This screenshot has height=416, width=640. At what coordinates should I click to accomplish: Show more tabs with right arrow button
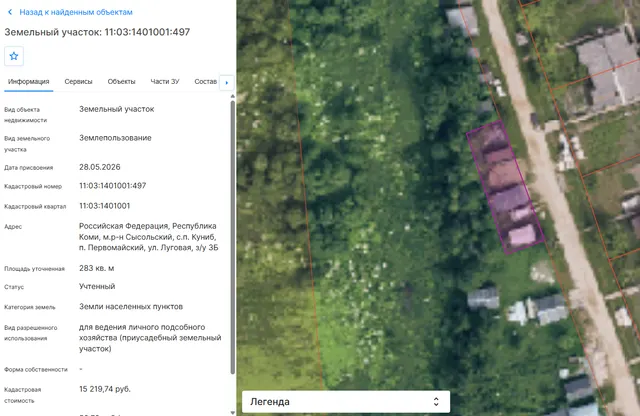(x=227, y=83)
